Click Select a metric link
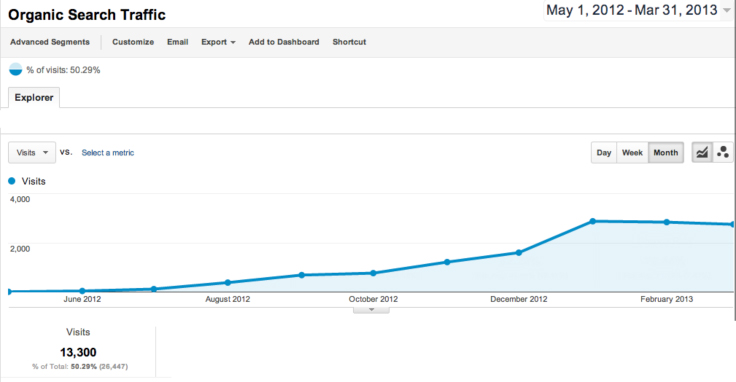Viewport: 736px width, 382px height. (x=107, y=153)
